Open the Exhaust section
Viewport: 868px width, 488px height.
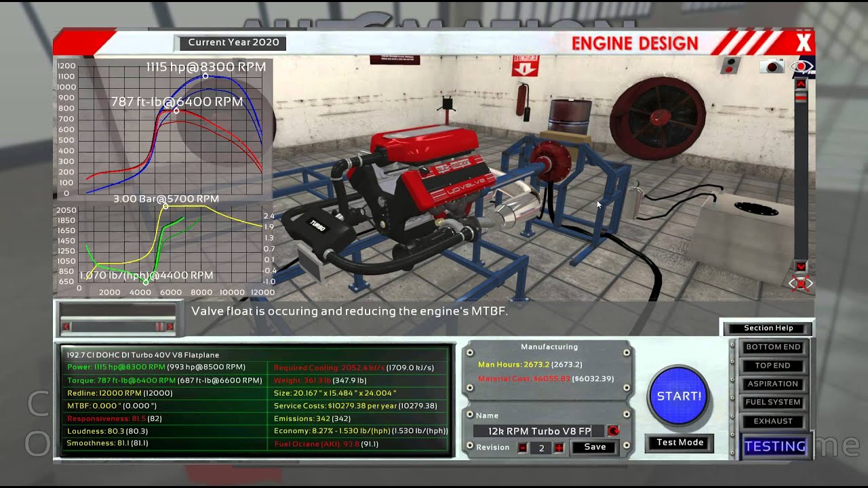773,421
